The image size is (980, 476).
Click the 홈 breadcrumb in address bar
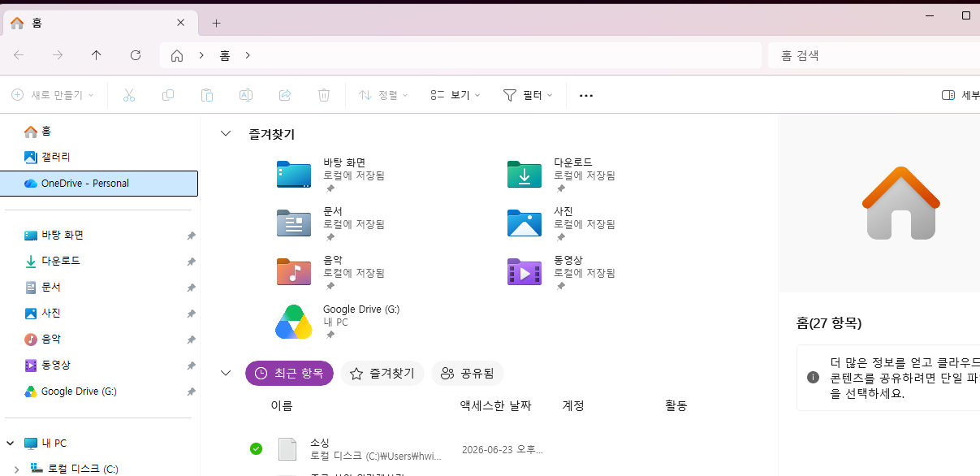(225, 55)
